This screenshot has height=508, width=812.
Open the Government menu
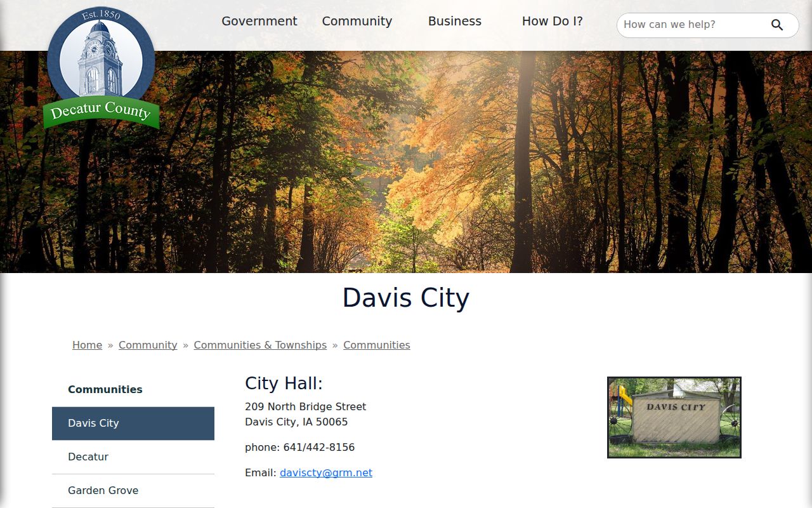click(x=259, y=21)
